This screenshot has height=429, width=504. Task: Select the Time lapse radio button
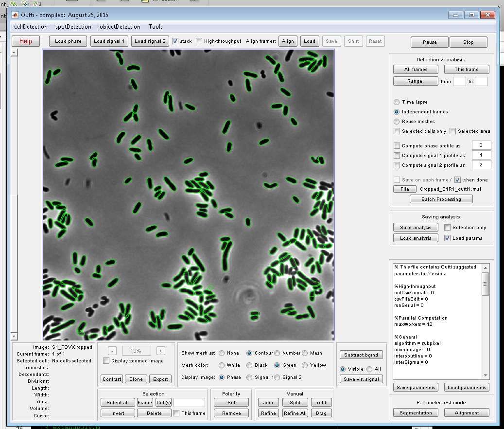pos(397,102)
